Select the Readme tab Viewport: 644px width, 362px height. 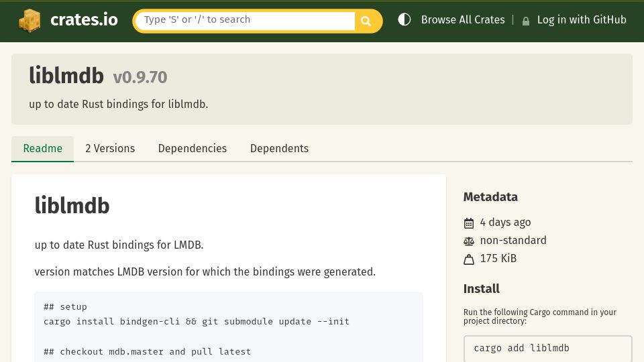pos(43,149)
